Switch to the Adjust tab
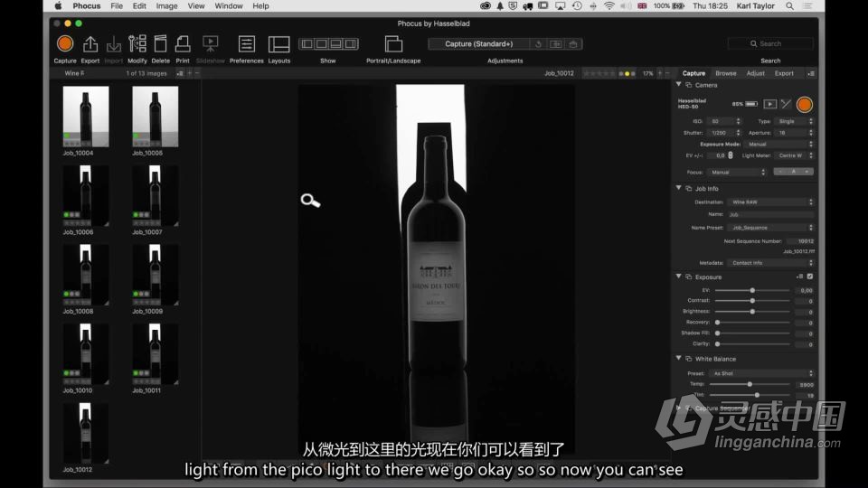 [755, 73]
